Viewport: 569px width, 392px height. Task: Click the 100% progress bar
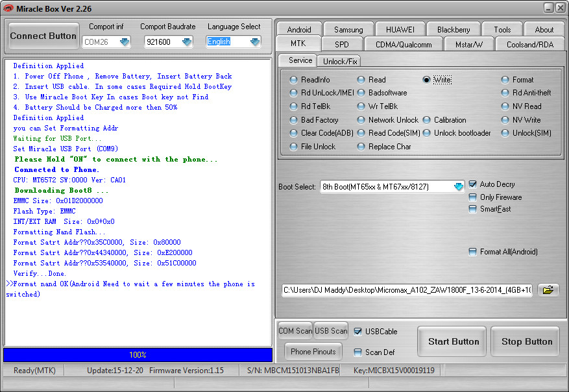click(138, 354)
